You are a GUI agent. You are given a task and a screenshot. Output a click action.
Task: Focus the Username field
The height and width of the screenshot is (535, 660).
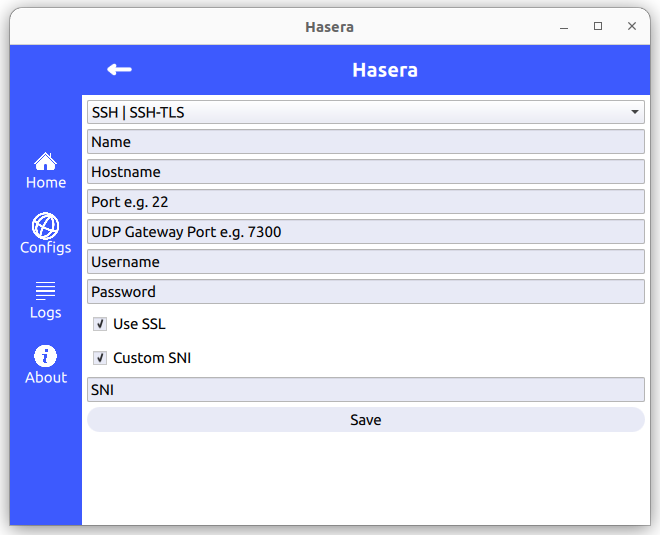click(366, 262)
